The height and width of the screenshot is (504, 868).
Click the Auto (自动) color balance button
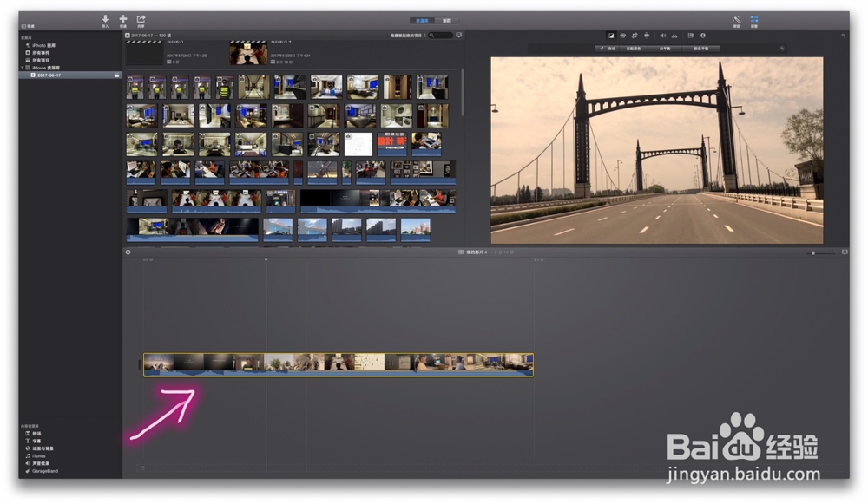pos(608,49)
